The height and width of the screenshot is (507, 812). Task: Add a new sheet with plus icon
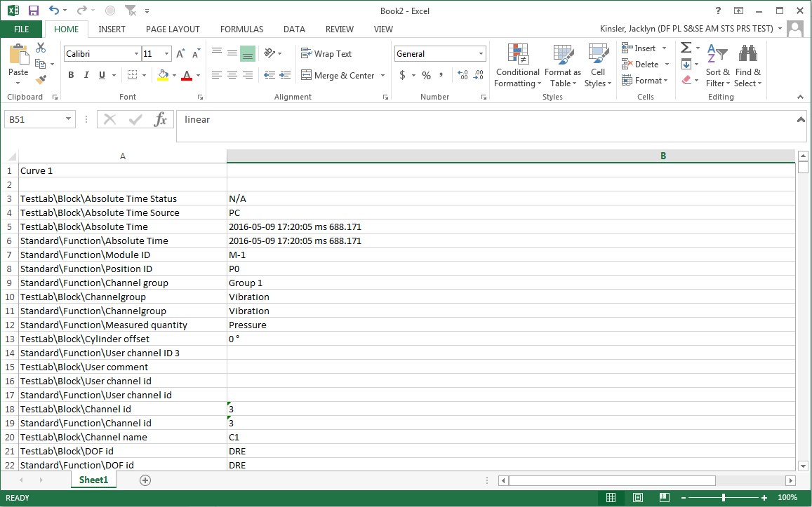coord(145,480)
